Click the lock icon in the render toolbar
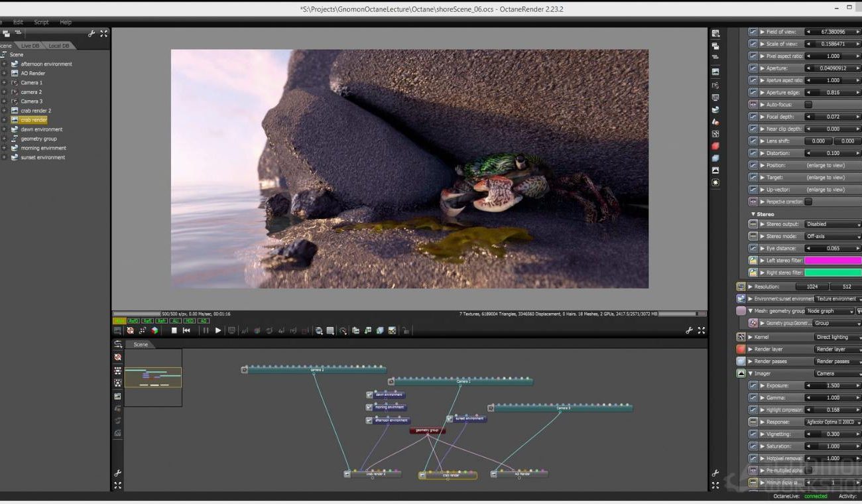This screenshot has height=504, width=862. pyautogui.click(x=405, y=330)
